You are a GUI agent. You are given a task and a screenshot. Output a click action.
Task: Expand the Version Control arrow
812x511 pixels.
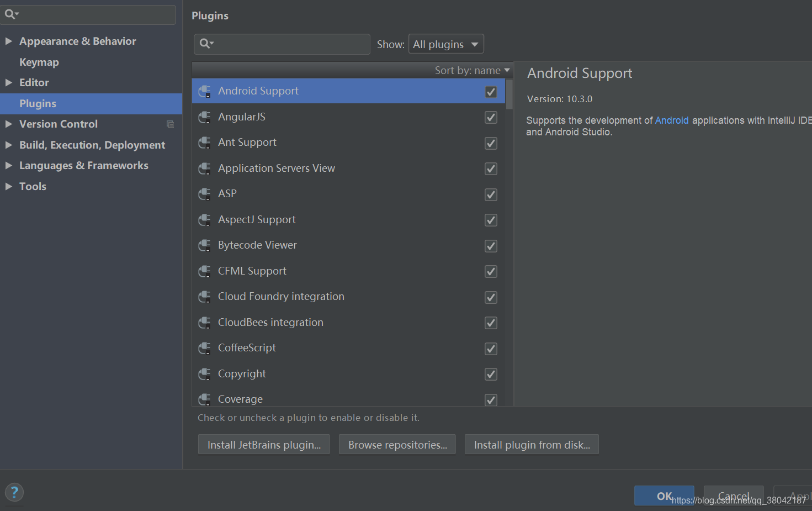point(9,124)
